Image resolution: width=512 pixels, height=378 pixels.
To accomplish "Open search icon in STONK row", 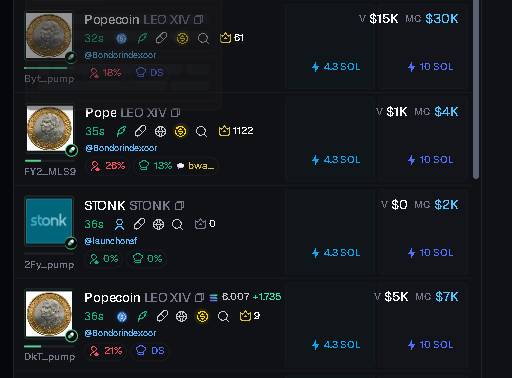I will coord(177,224).
